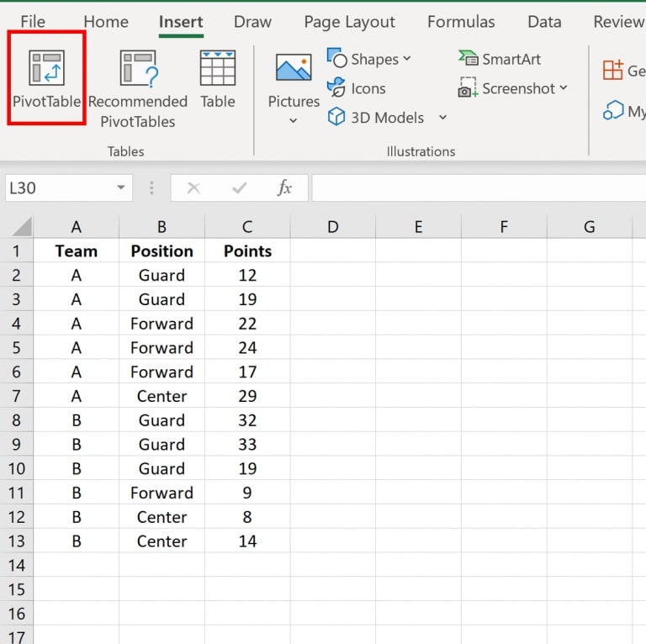
Task: Insert a Table from ribbon
Action: tap(218, 80)
